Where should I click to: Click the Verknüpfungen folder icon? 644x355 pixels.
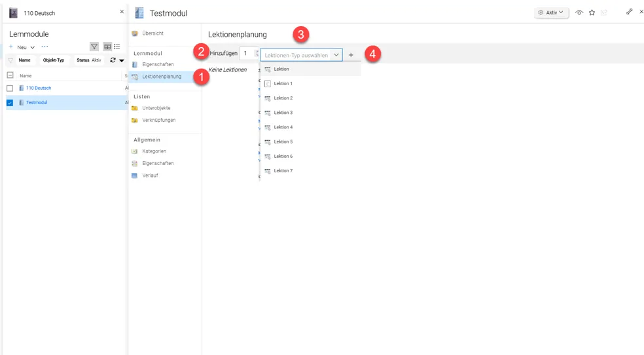[x=134, y=120]
